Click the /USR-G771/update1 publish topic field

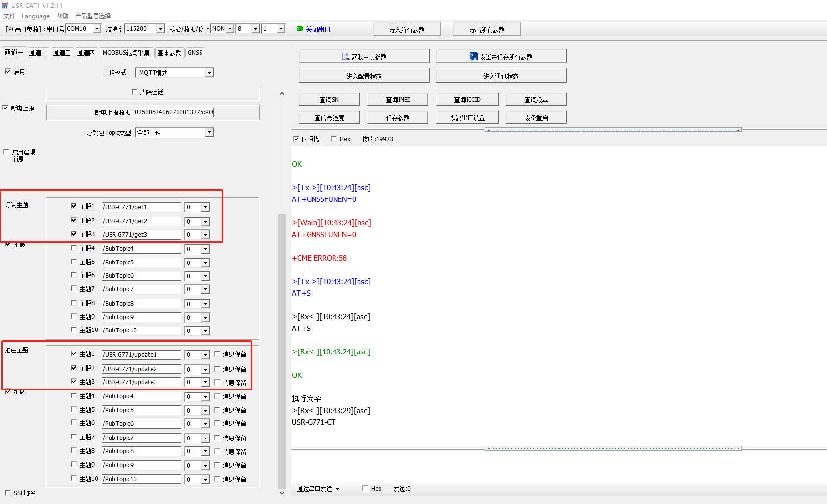[141, 355]
